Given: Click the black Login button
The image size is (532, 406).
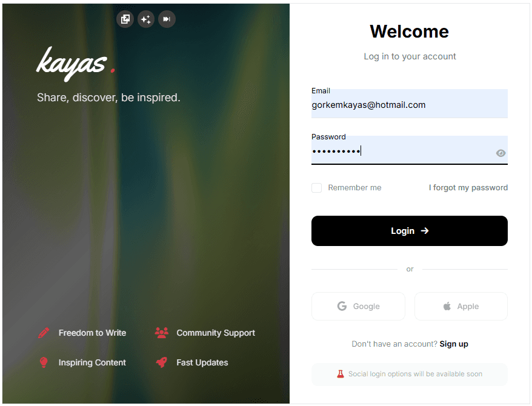Looking at the screenshot, I should point(409,231).
